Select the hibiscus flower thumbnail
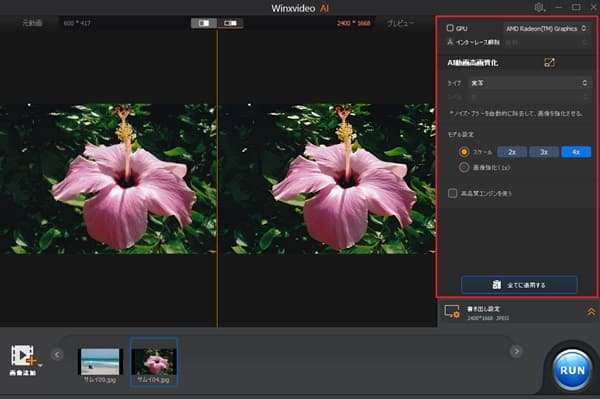Viewport: 600px width, 399px height. [x=154, y=362]
